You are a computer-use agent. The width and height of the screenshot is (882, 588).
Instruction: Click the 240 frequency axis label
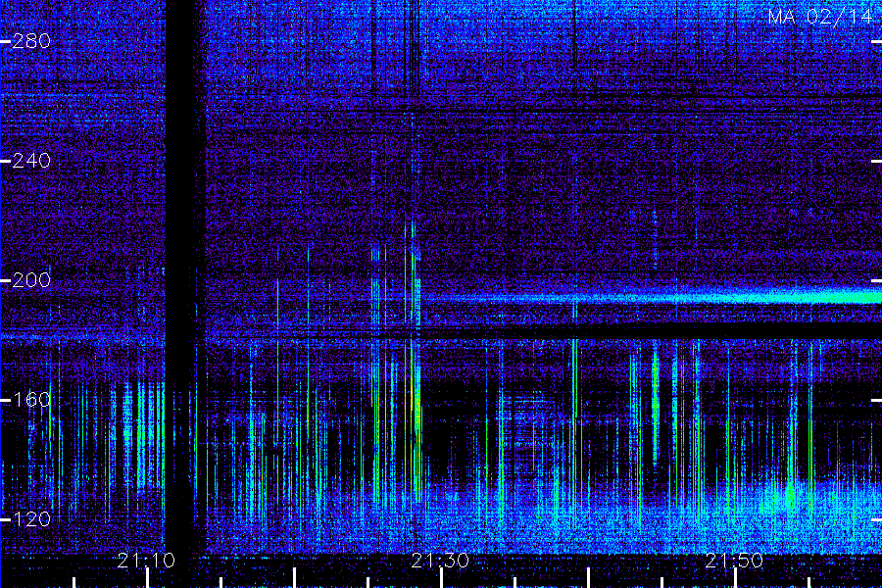tap(31, 161)
